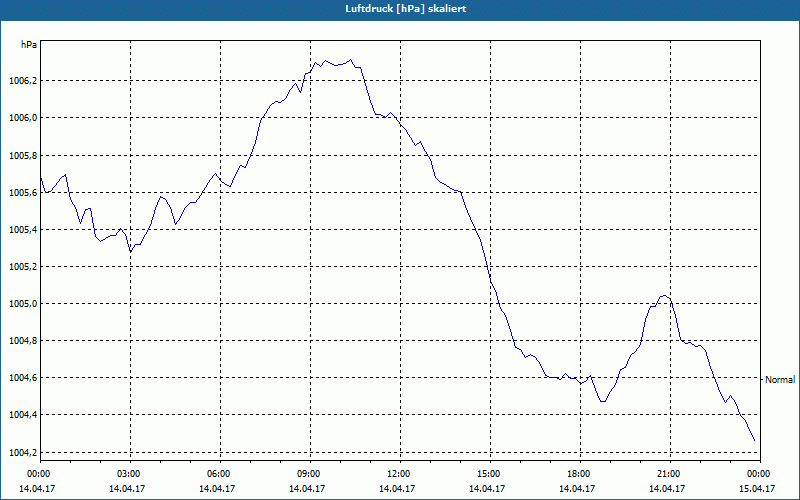
Task: Click the curve's local peak near 21:00
Action: (x=663, y=295)
